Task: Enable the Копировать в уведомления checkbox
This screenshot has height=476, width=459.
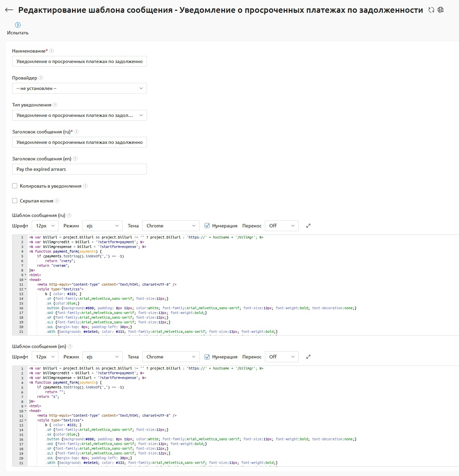Action: (x=15, y=186)
